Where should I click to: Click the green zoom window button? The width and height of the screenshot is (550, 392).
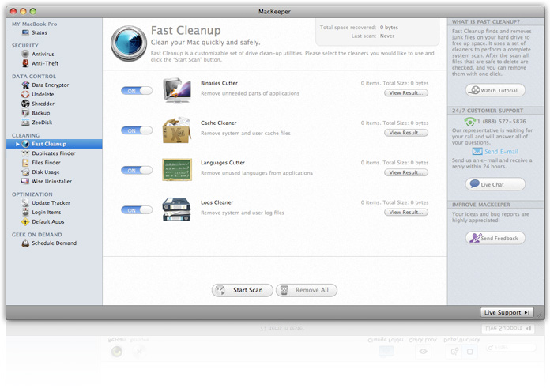pyautogui.click(x=33, y=12)
